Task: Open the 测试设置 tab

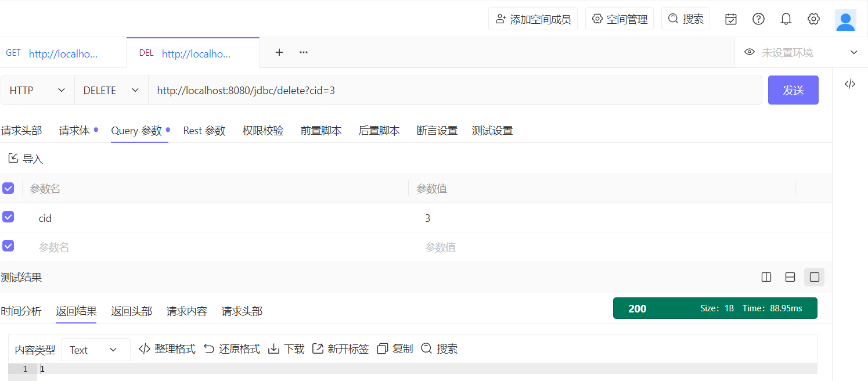Action: pos(492,131)
